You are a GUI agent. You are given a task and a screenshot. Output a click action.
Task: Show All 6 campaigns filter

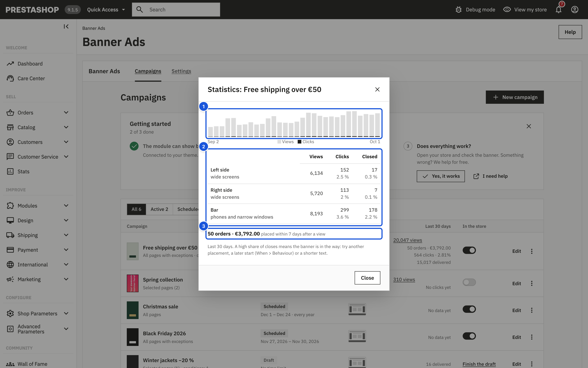click(136, 209)
